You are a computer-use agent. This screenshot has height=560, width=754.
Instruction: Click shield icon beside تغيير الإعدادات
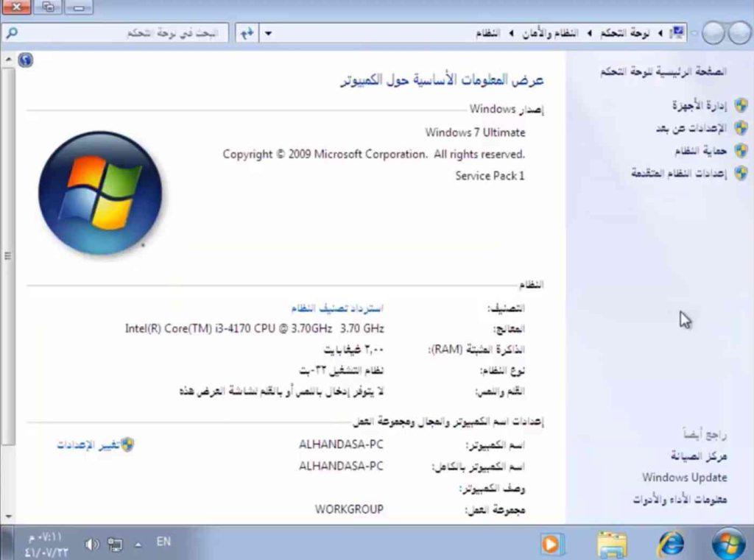click(127, 444)
